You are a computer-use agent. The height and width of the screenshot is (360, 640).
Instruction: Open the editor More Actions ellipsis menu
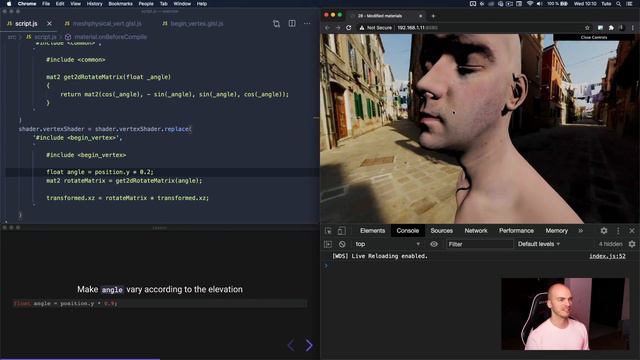tap(307, 24)
